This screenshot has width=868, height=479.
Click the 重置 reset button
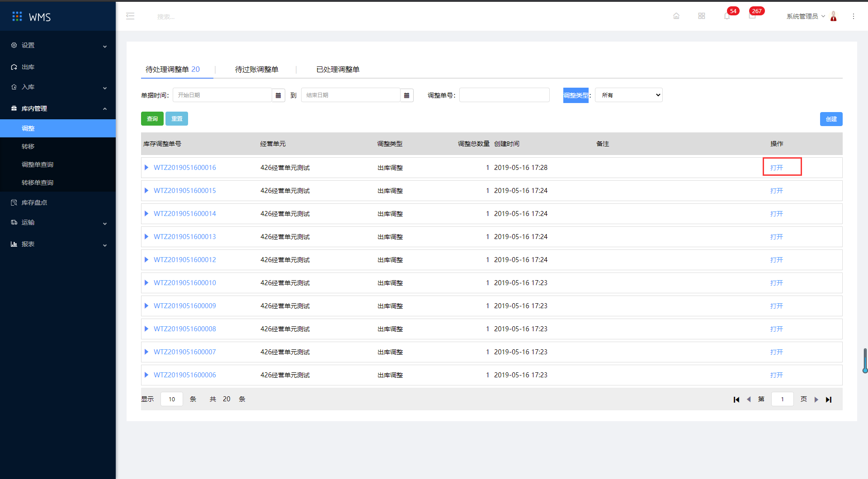coord(177,119)
